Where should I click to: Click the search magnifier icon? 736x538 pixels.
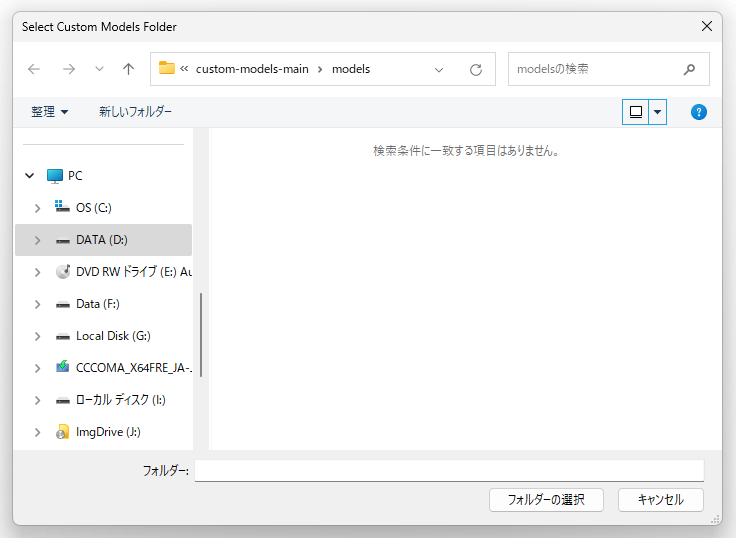point(689,69)
